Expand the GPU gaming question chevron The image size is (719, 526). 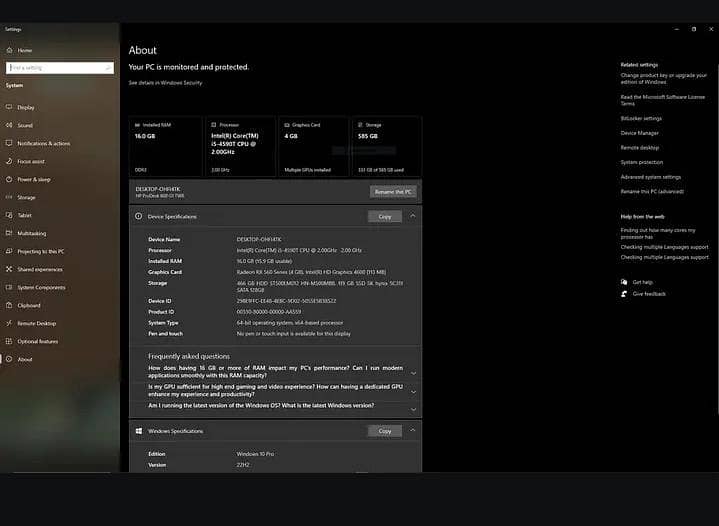(x=413, y=392)
